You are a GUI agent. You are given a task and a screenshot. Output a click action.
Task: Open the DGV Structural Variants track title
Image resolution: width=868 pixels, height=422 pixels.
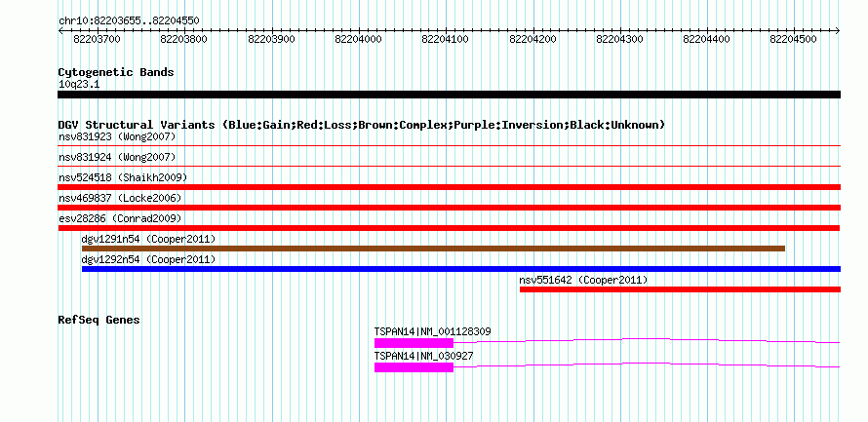(x=362, y=125)
